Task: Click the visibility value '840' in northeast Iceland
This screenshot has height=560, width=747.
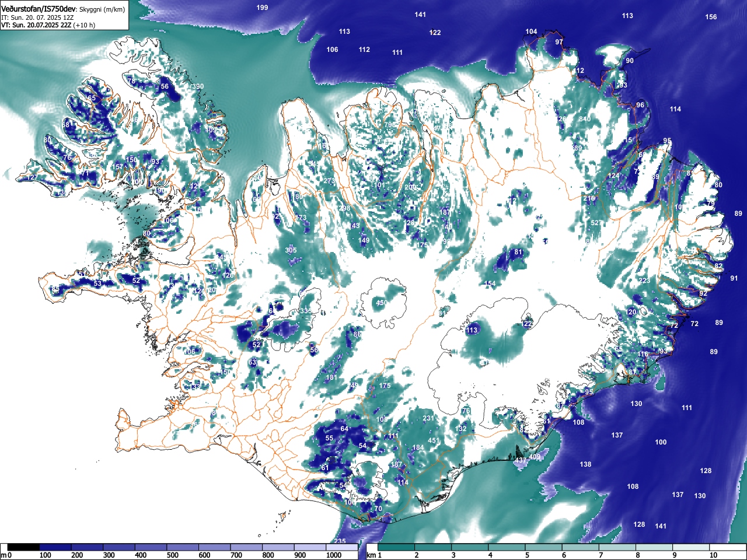Action: (x=585, y=119)
